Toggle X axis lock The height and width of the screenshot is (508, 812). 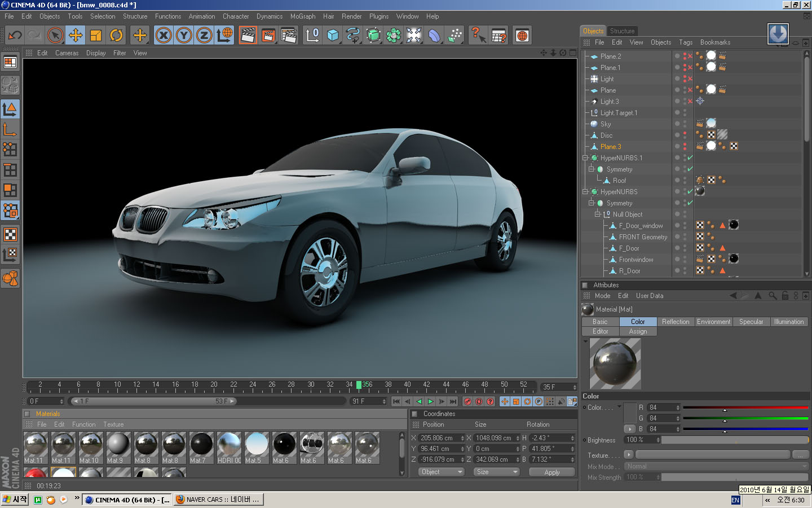164,36
